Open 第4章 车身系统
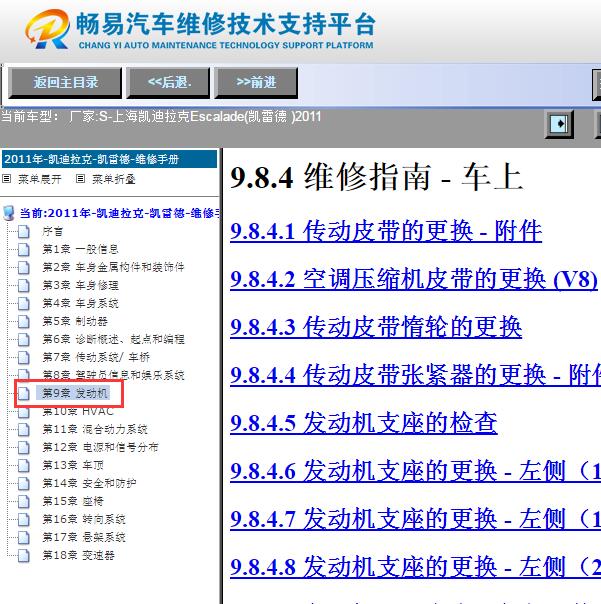Image resolution: width=601 pixels, height=604 pixels. [x=80, y=303]
